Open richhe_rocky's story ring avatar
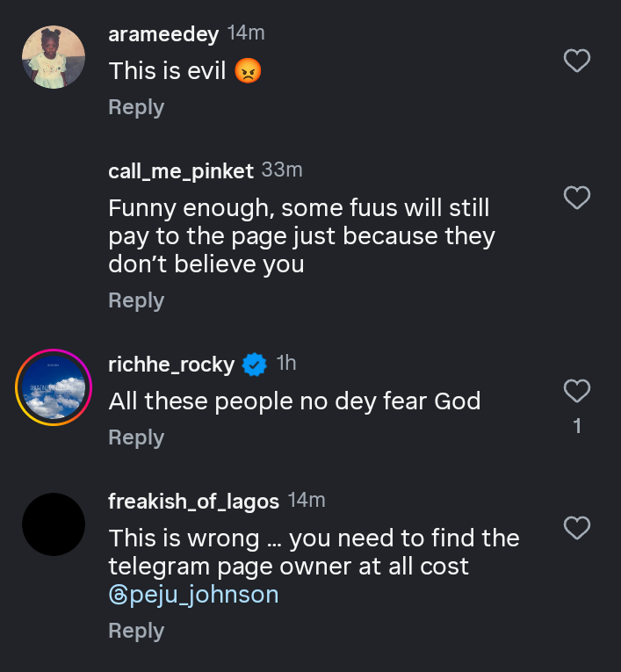621x672 pixels. [x=54, y=387]
